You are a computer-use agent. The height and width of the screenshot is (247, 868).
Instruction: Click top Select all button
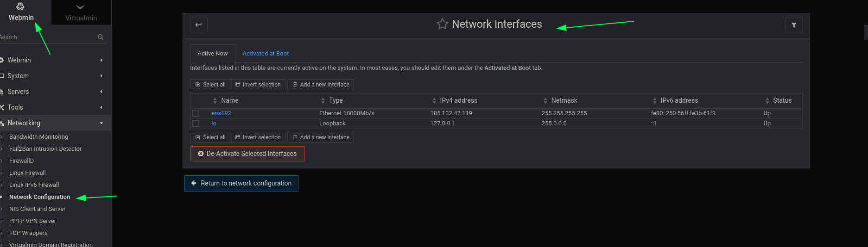(210, 85)
